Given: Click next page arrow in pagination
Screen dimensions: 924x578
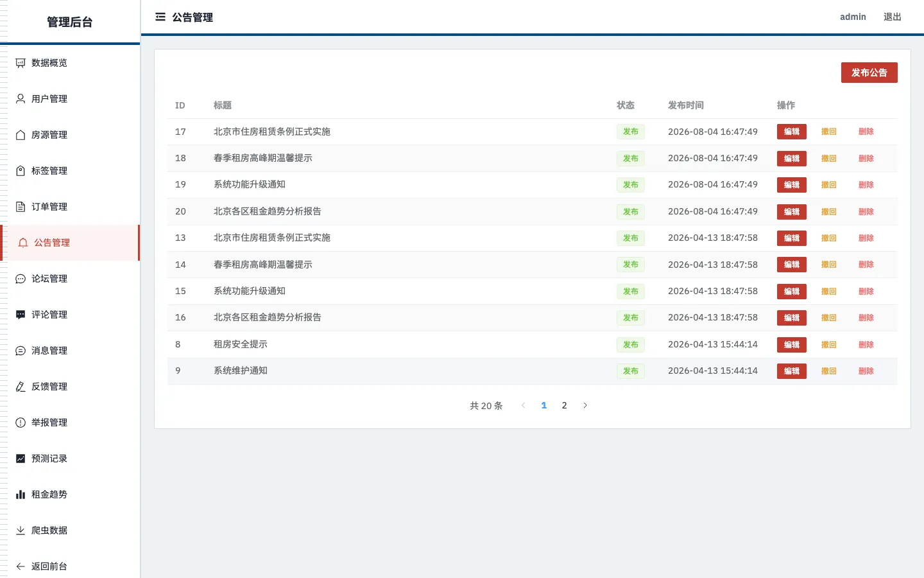Looking at the screenshot, I should point(585,405).
